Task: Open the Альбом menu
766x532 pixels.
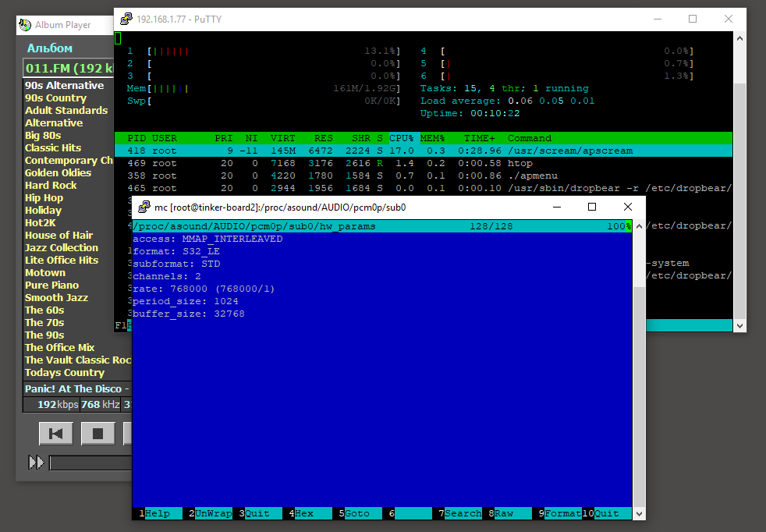Action: pyautogui.click(x=49, y=48)
